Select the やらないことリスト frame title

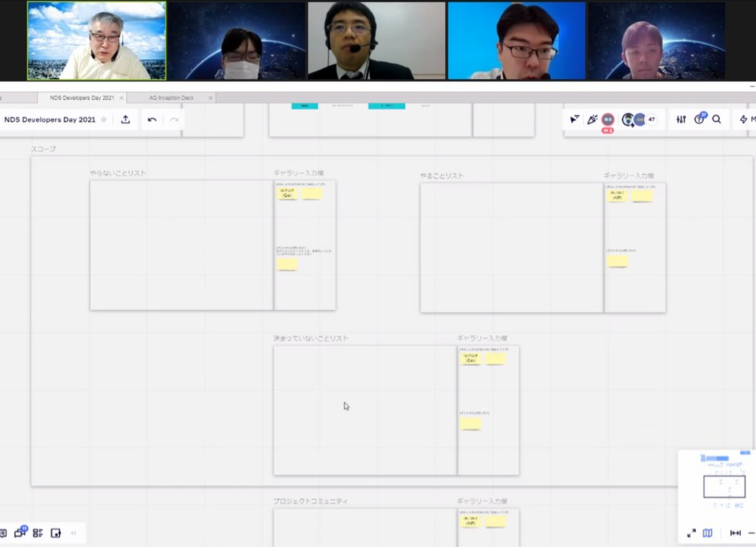coord(118,173)
